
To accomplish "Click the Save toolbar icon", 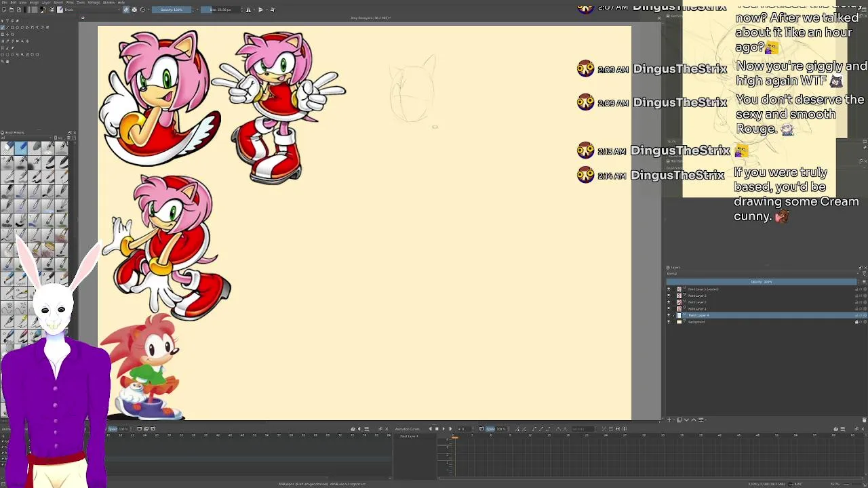I will [19, 9].
